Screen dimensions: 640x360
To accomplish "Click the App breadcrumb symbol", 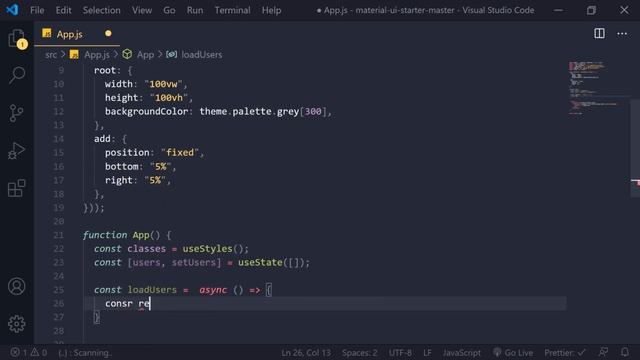I will click(x=145, y=55).
